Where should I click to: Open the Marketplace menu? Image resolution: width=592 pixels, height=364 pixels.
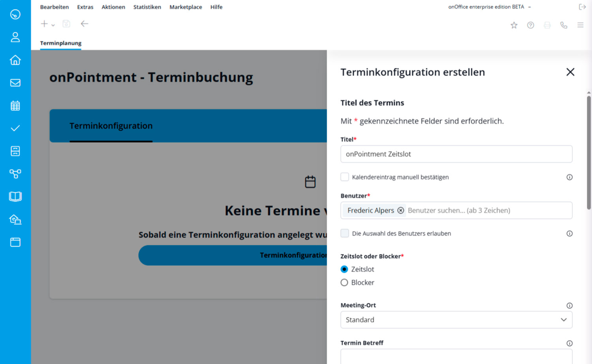[x=185, y=7]
